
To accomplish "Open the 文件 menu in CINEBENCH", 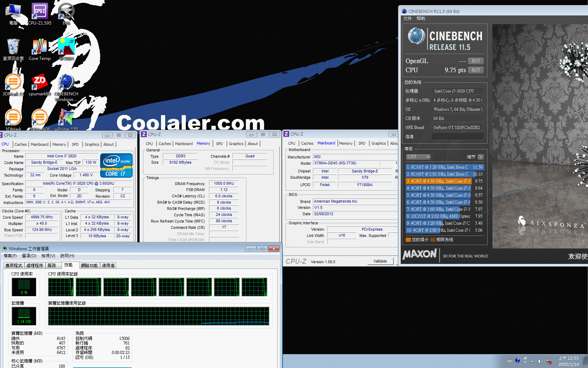I will (x=407, y=19).
